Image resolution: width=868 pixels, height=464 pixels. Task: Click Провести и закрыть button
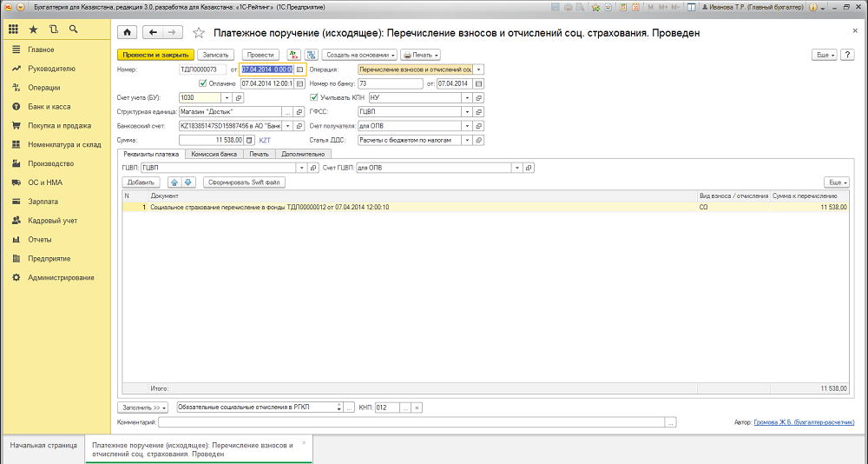click(155, 55)
